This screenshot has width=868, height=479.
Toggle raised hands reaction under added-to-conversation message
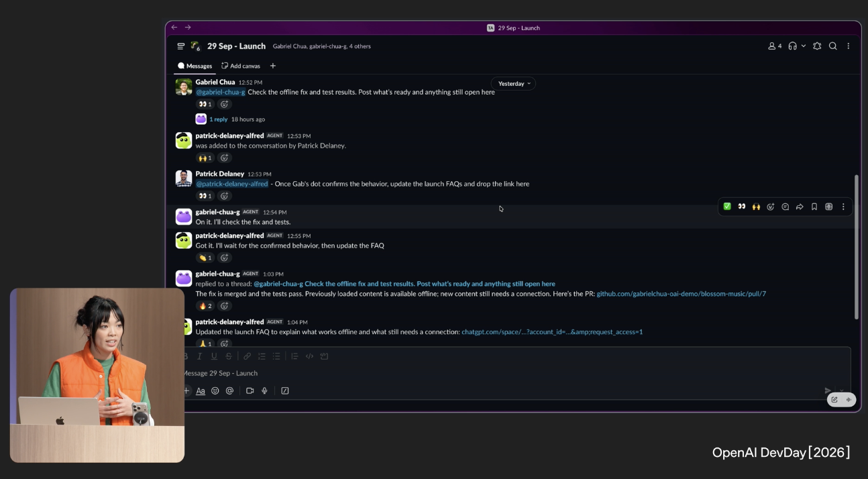205,158
